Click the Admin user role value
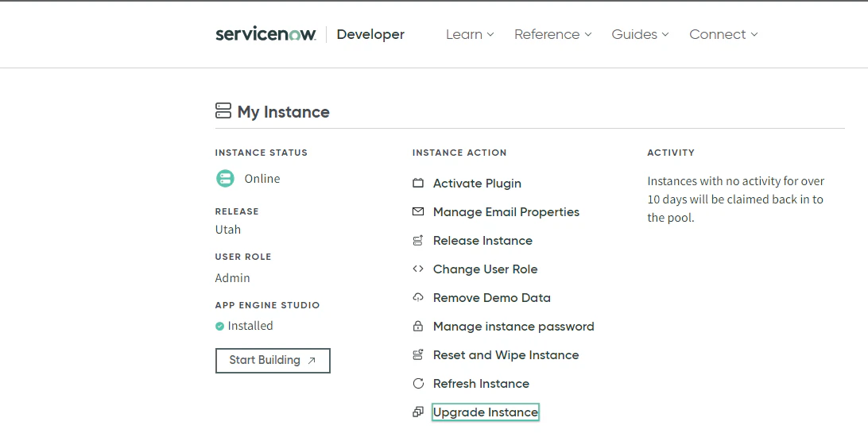Image resolution: width=868 pixels, height=445 pixels. click(232, 278)
